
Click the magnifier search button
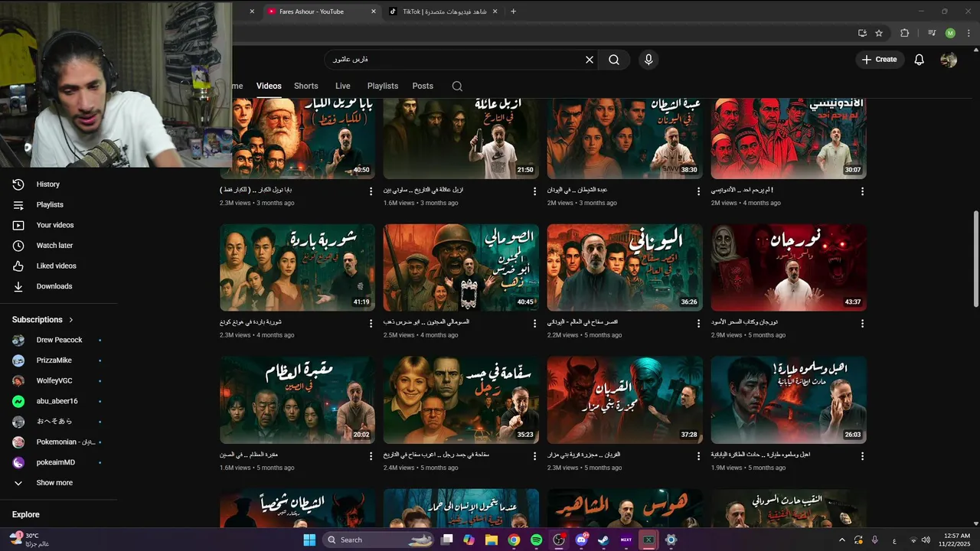[614, 60]
